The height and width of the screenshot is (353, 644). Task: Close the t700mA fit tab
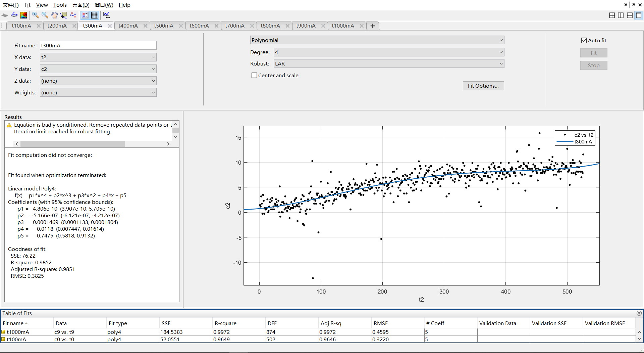click(252, 26)
